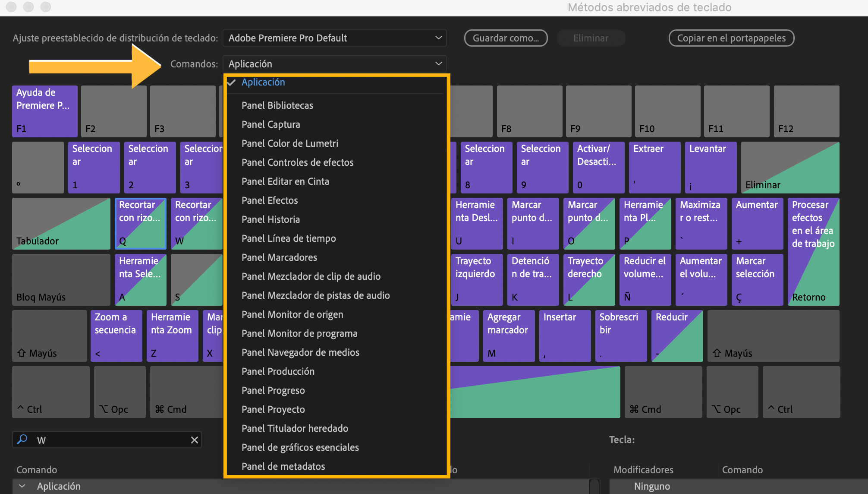Select the Bloq Mayús key

point(61,280)
